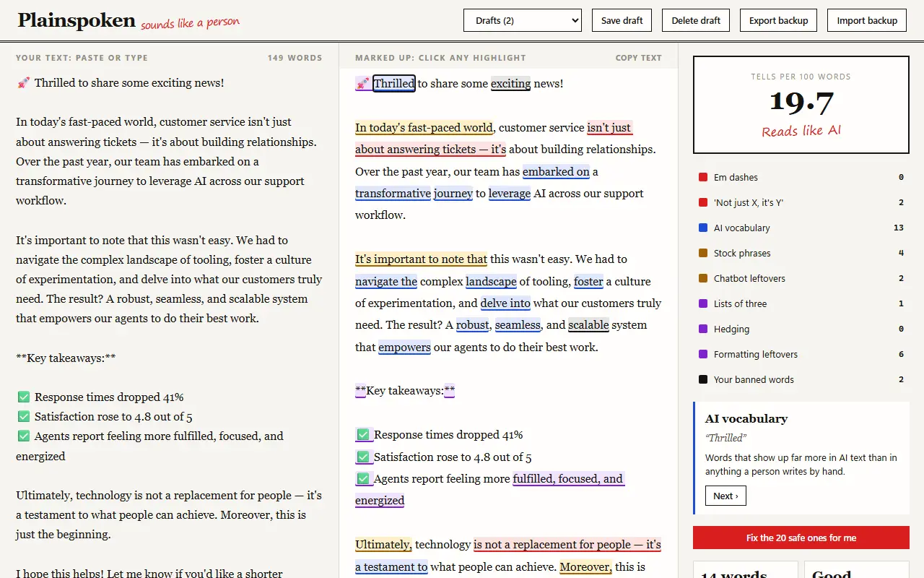
Task: Click highlighted 'transformative' in the marked-up pane
Action: pos(393,194)
